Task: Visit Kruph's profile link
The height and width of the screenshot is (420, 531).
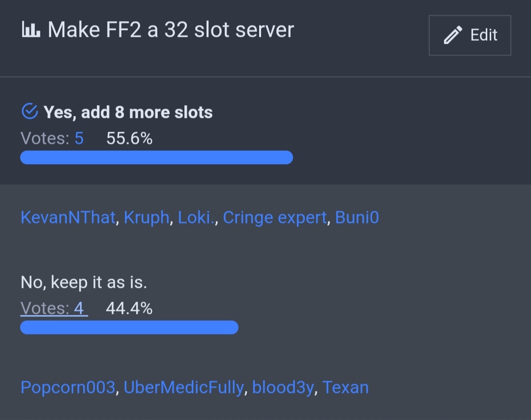Action: click(147, 217)
